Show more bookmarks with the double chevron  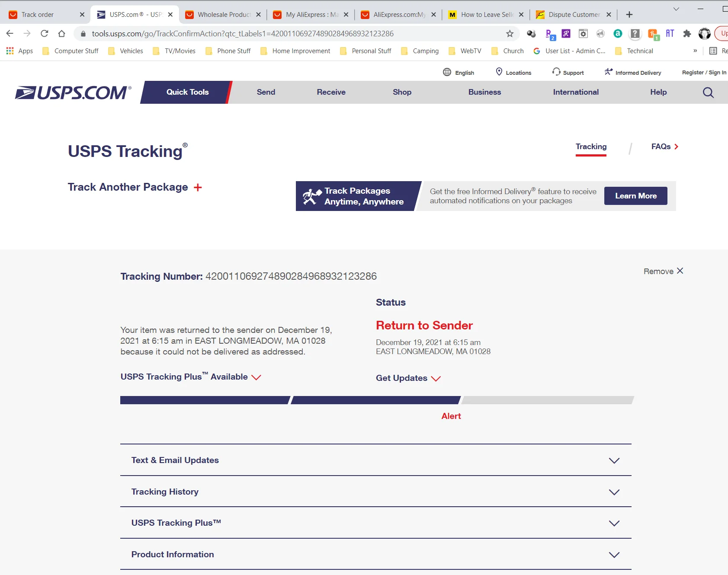(x=695, y=51)
